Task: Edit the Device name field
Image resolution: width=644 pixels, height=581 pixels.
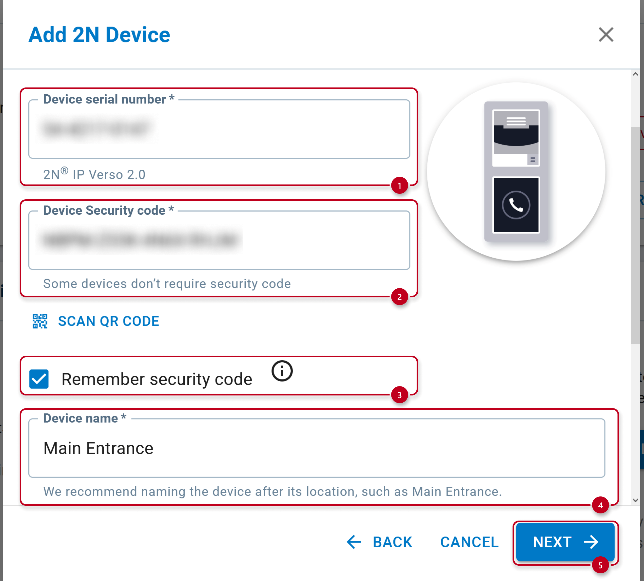Action: tap(318, 448)
